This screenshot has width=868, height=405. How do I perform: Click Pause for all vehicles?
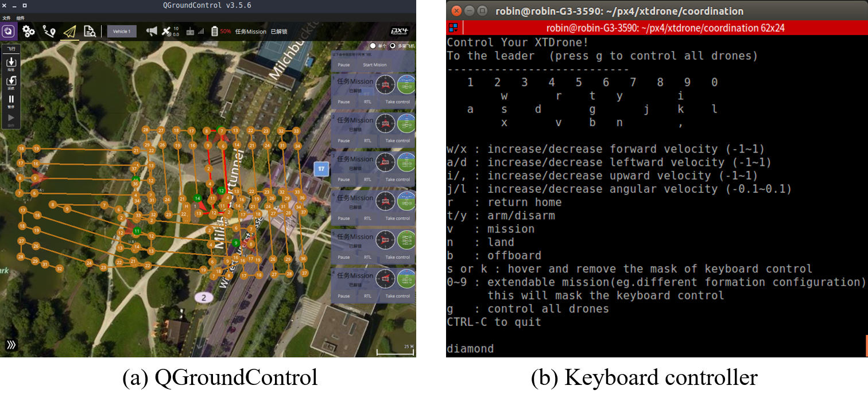[343, 65]
